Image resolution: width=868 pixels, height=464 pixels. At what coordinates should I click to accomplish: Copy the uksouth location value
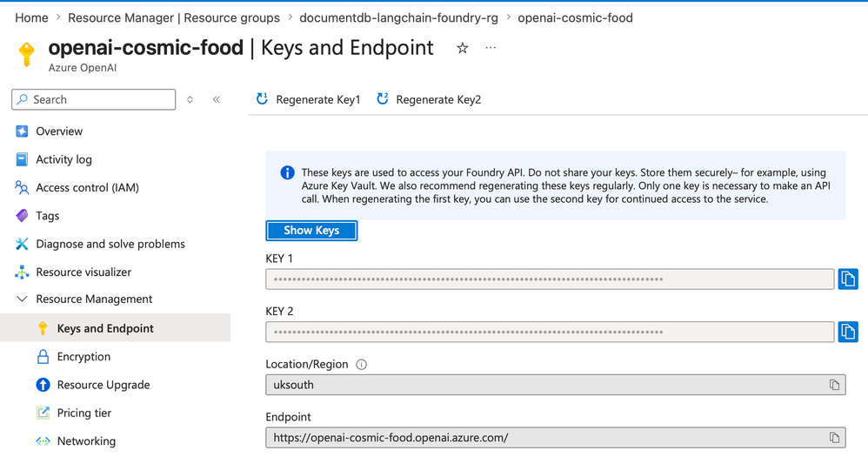[834, 385]
